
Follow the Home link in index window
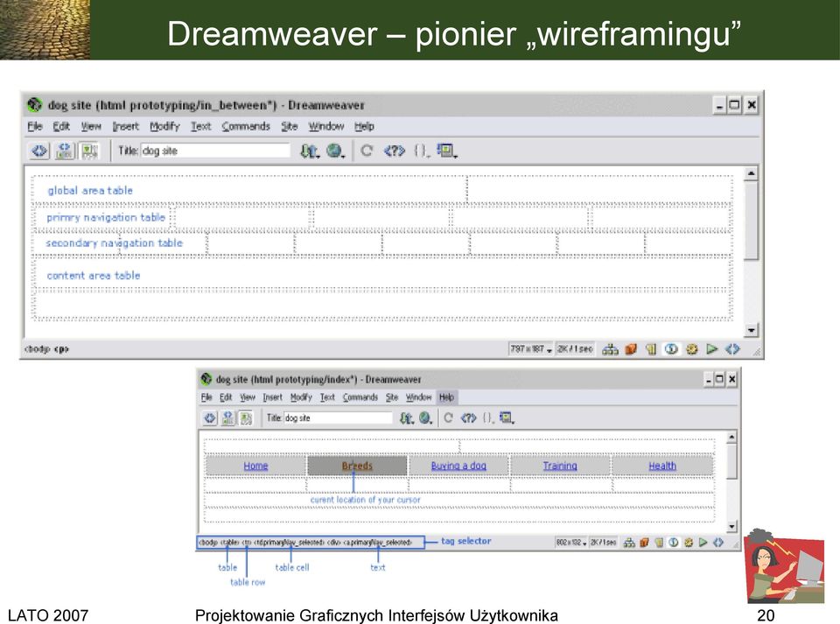coord(255,466)
